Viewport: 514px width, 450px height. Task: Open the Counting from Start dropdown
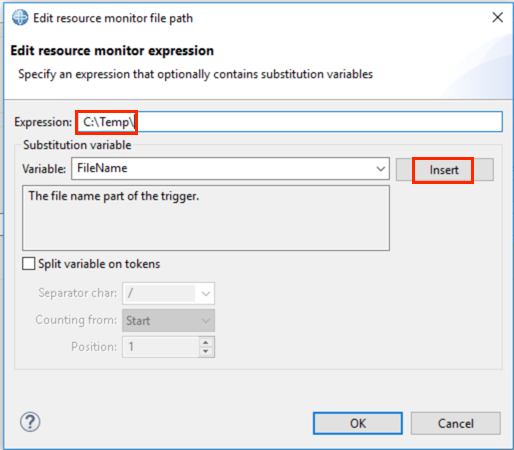coord(168,321)
